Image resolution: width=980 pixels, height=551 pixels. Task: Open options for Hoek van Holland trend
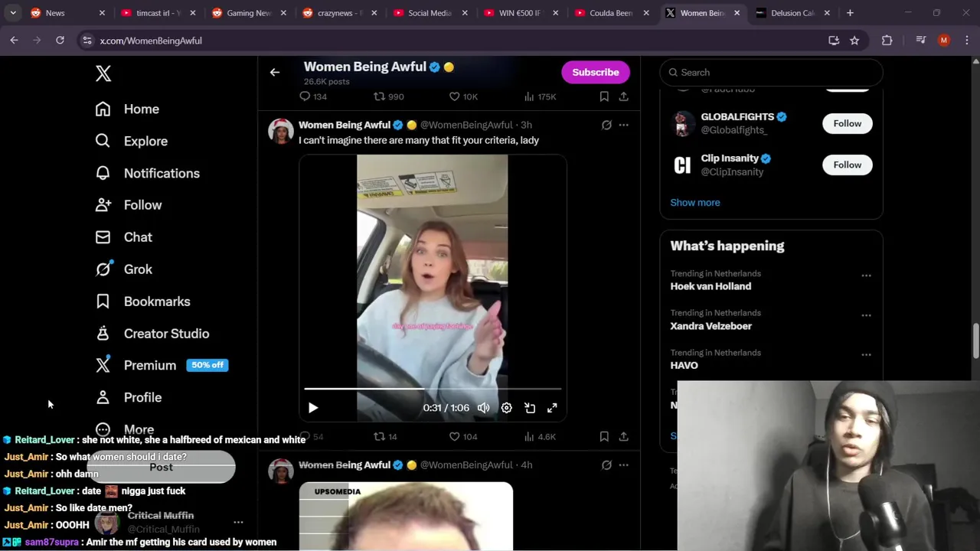866,275
